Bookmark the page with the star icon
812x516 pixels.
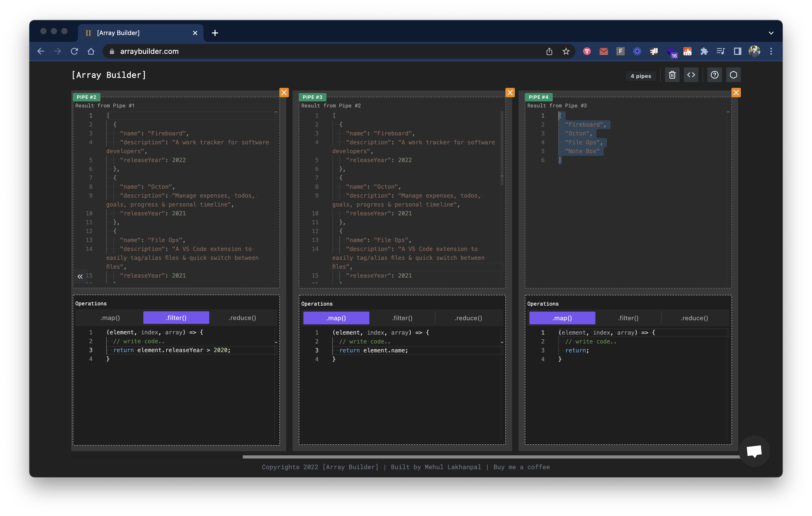[x=566, y=51]
